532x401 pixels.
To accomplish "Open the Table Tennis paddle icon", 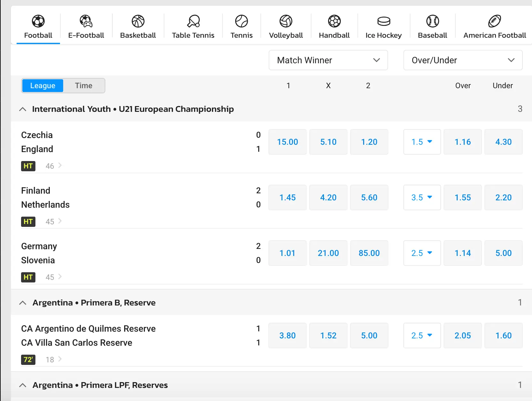I will (193, 21).
